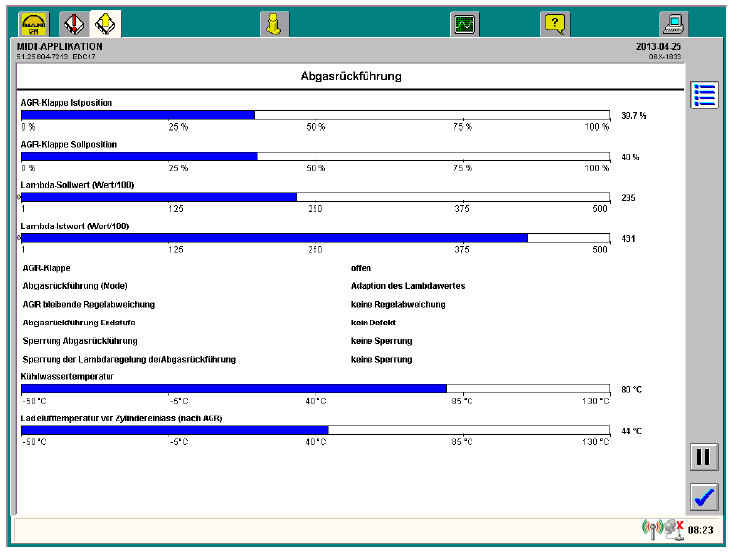731x553 pixels.
Task: Open the blue list view icon
Action: 704,95
